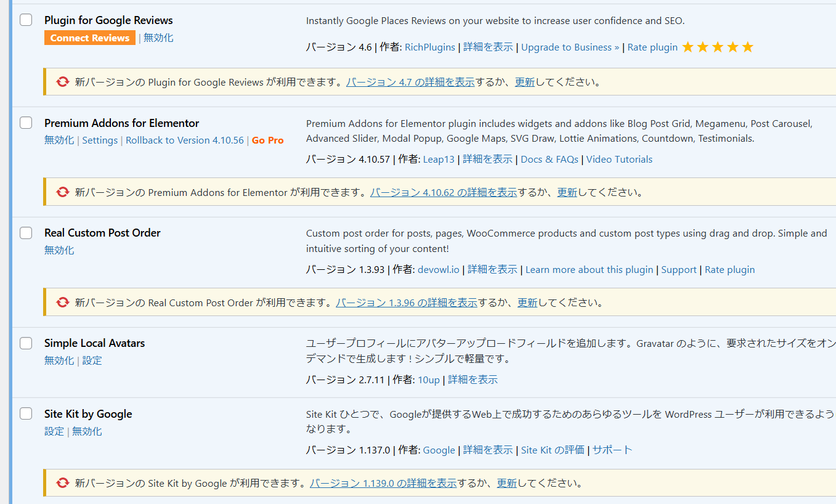Click the update icon in Site Kit notice
836x504 pixels.
click(x=62, y=483)
